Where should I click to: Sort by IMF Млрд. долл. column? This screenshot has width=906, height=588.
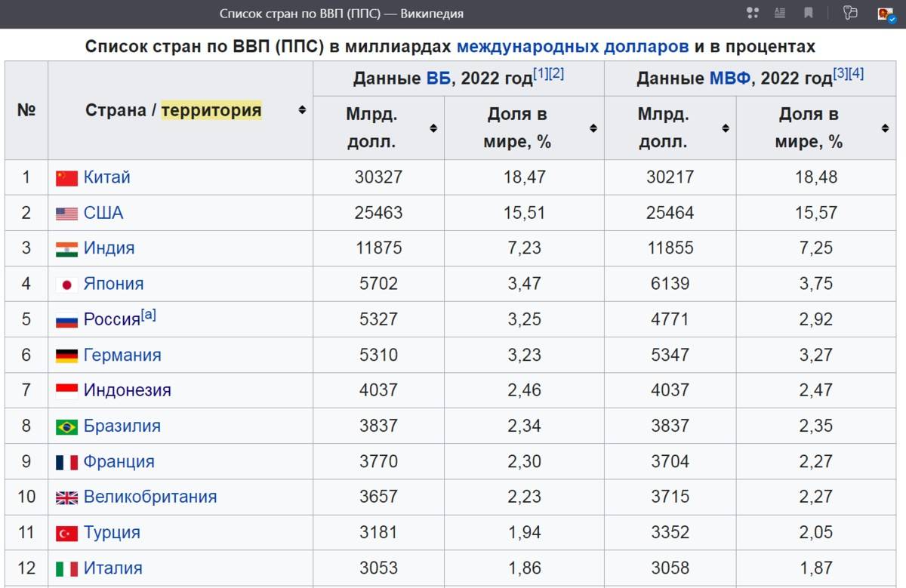tap(726, 128)
